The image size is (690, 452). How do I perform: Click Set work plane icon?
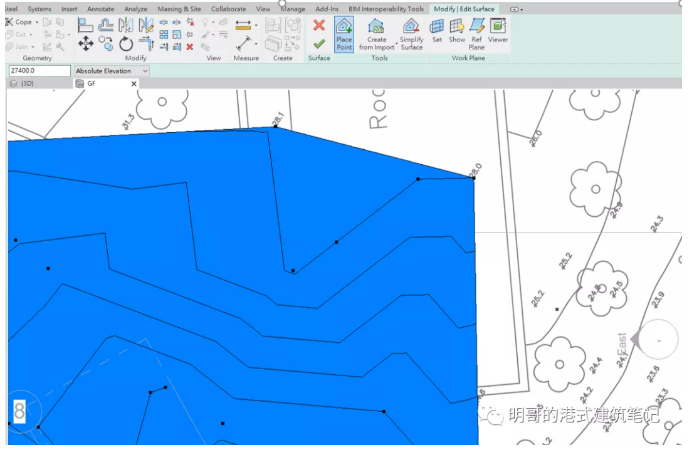437,30
